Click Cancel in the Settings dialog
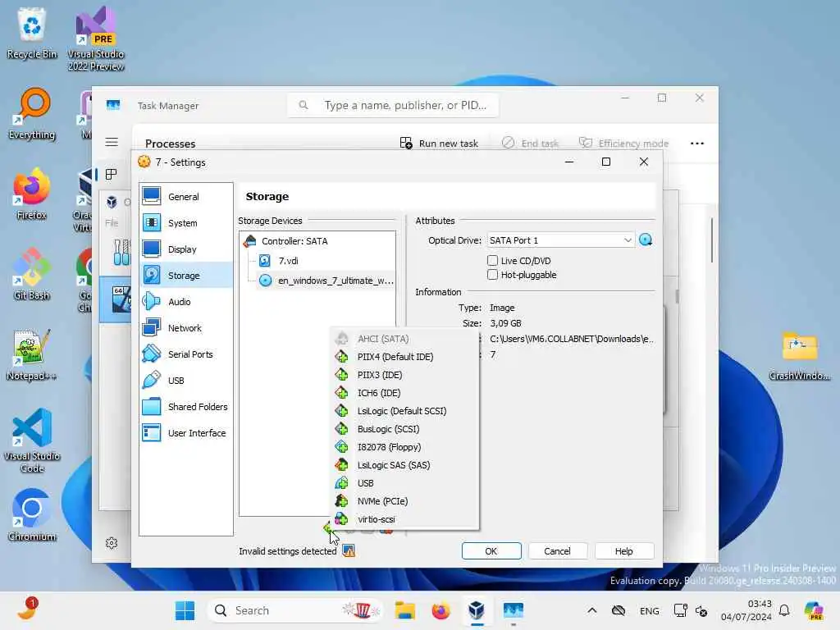The height and width of the screenshot is (630, 840). (557, 551)
